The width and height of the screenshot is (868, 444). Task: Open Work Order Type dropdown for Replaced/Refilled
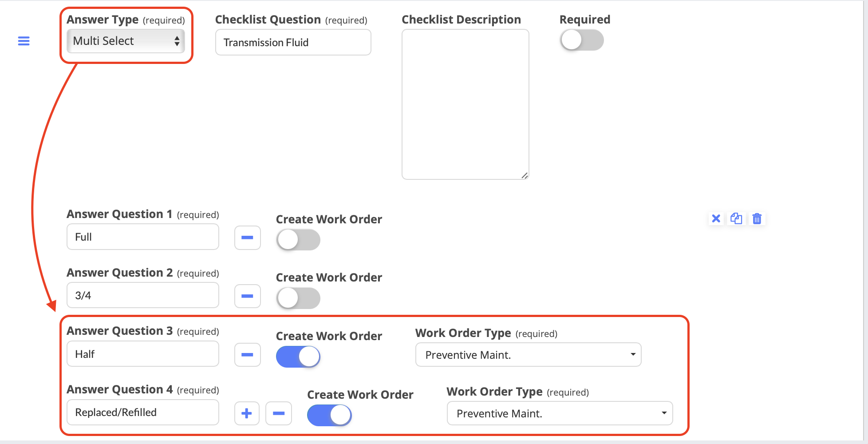(x=560, y=413)
